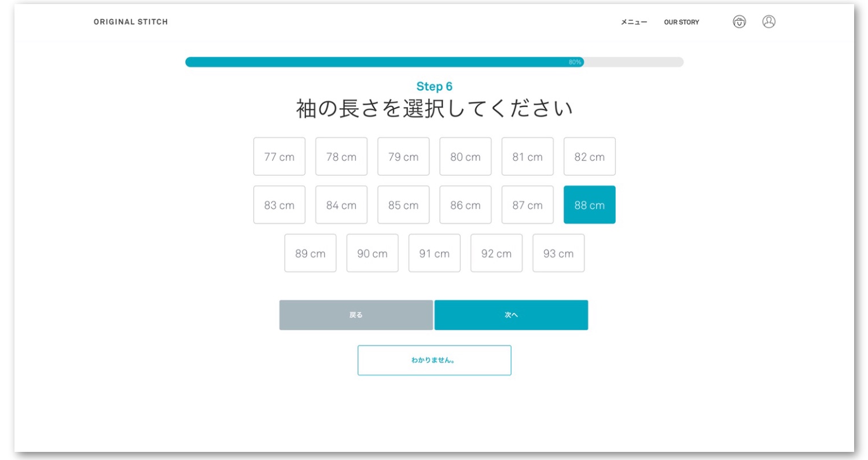The width and height of the screenshot is (868, 460).
Task: Open the user account icon
Action: click(x=768, y=22)
